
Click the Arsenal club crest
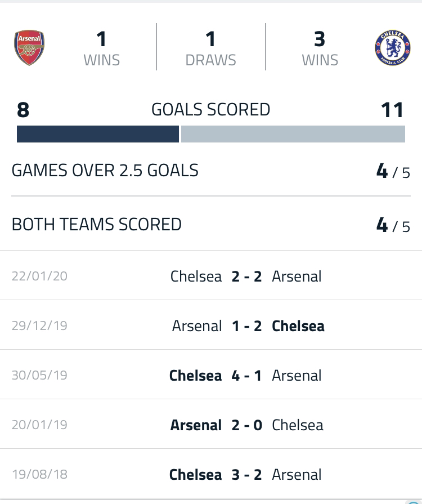(x=29, y=48)
